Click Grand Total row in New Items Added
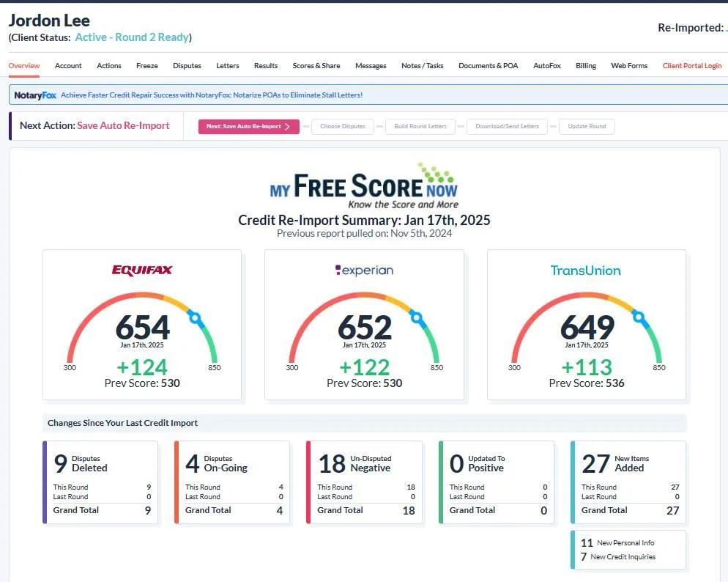Viewport: 728px width, 582px height. click(630, 510)
